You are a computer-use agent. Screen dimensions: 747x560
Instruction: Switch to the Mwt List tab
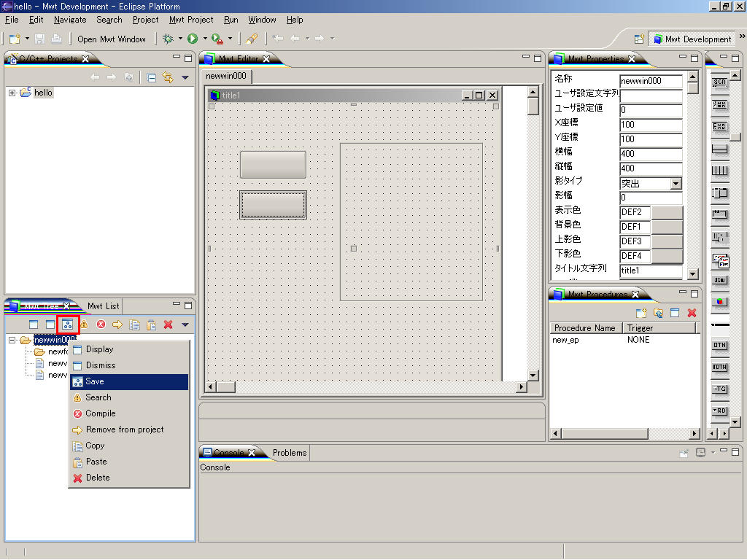pyautogui.click(x=104, y=306)
